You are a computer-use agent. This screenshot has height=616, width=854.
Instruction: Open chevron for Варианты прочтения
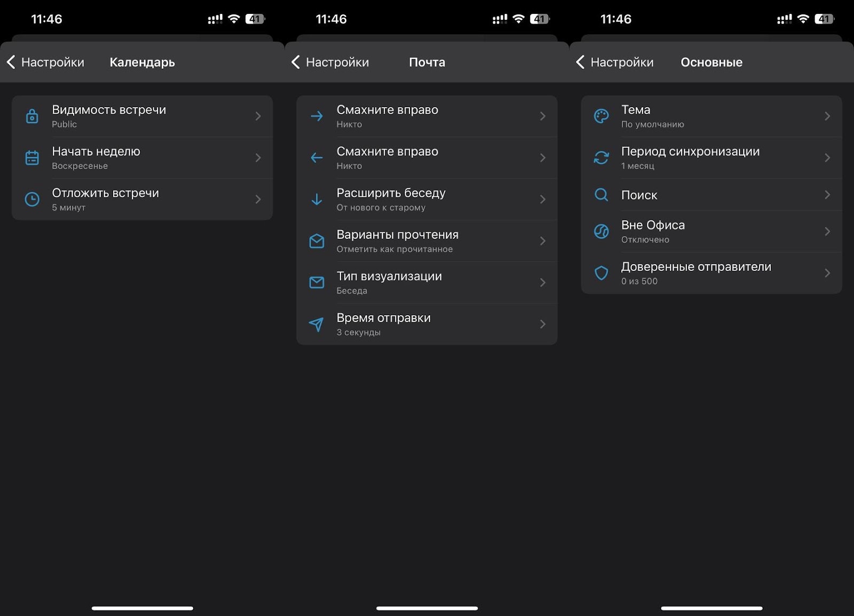543,241
